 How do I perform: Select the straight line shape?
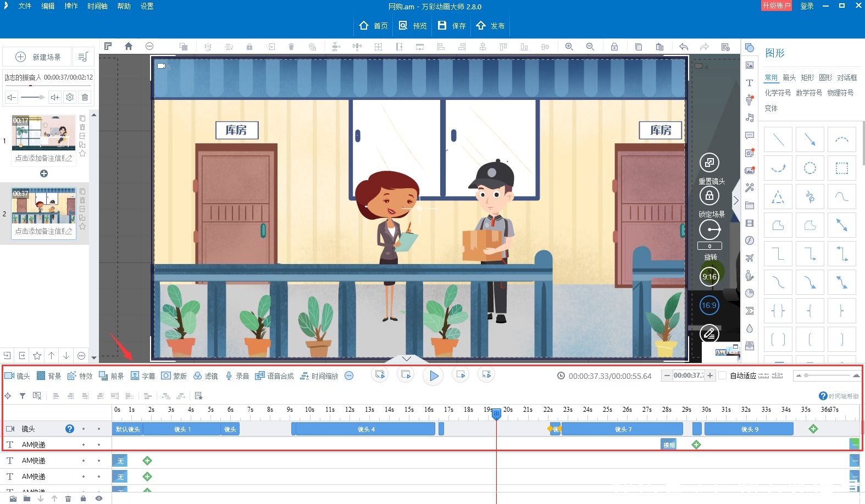point(778,139)
